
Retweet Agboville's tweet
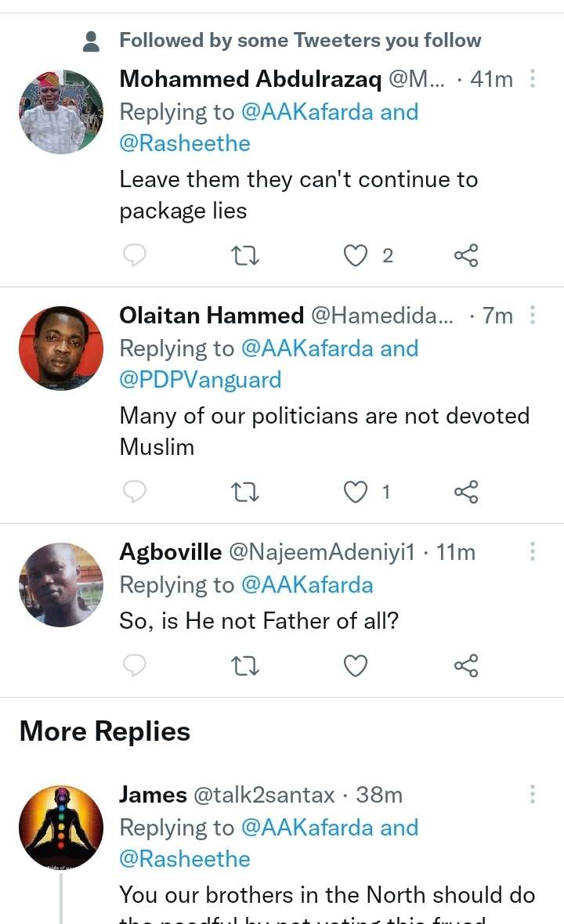click(246, 666)
